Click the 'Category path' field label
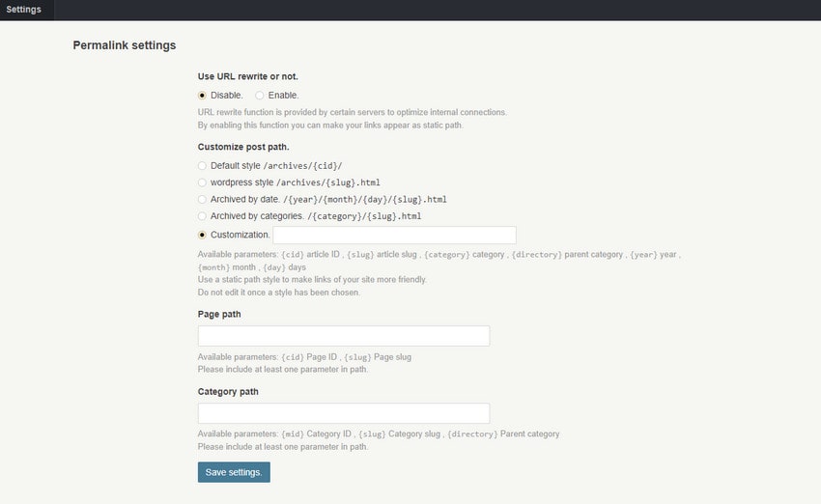 point(228,391)
